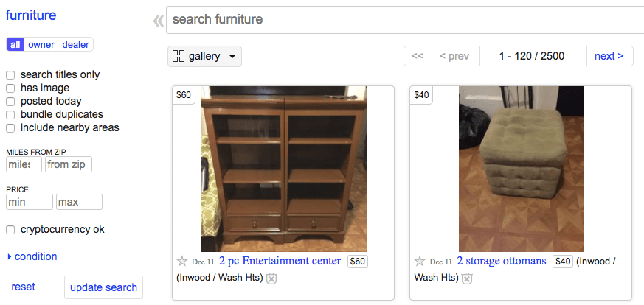This screenshot has width=644, height=305.
Task: Go to the next results page
Action: (x=609, y=56)
